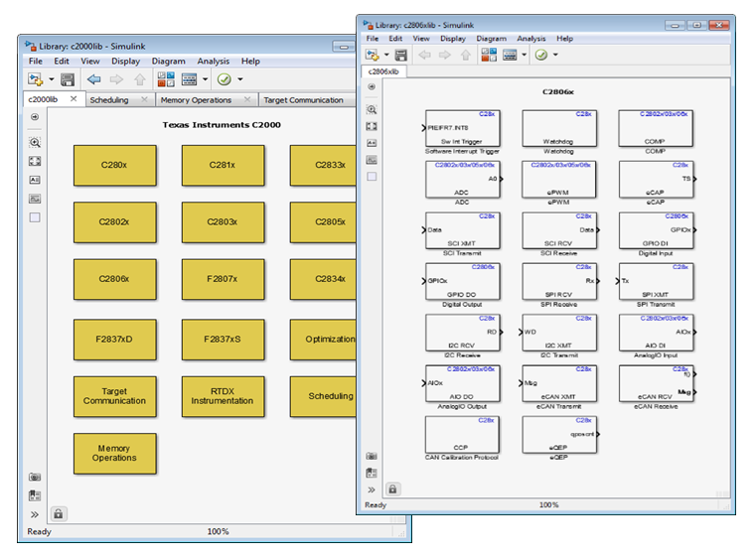Open Diagram menu in c2806xlib window
This screenshot has width=756, height=558.
(492, 39)
